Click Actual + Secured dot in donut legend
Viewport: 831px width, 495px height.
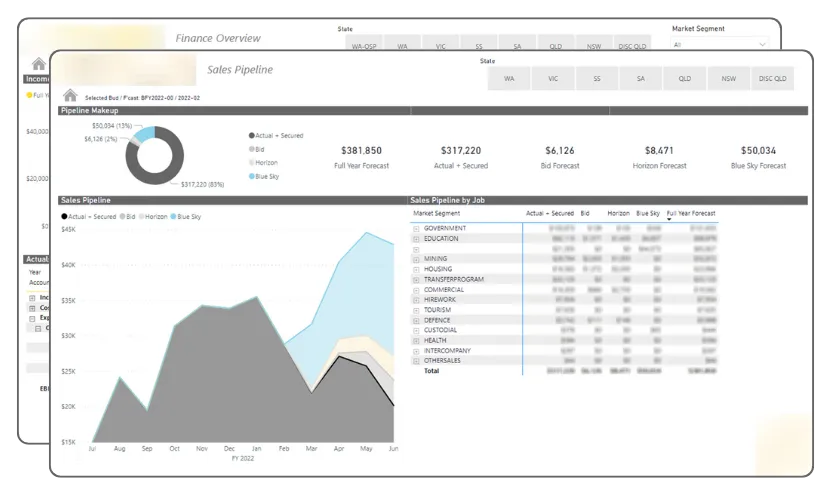pyautogui.click(x=252, y=136)
